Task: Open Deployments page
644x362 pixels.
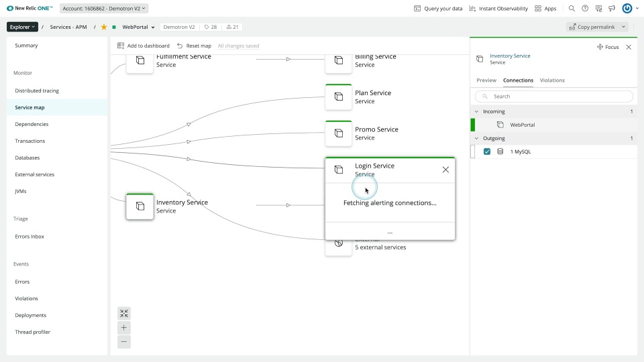Action: (31, 316)
